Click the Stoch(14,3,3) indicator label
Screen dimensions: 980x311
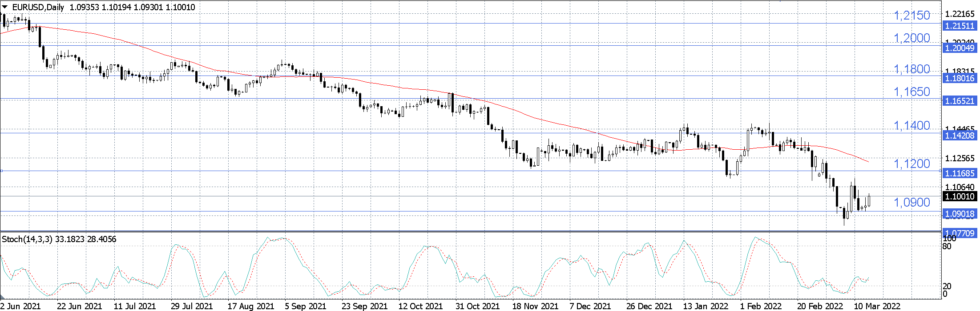pos(26,239)
